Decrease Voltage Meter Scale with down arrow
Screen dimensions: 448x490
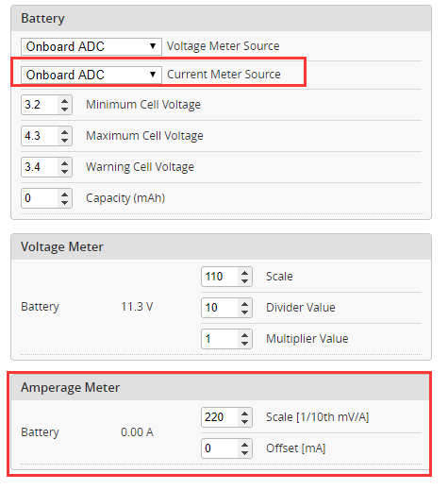point(245,281)
